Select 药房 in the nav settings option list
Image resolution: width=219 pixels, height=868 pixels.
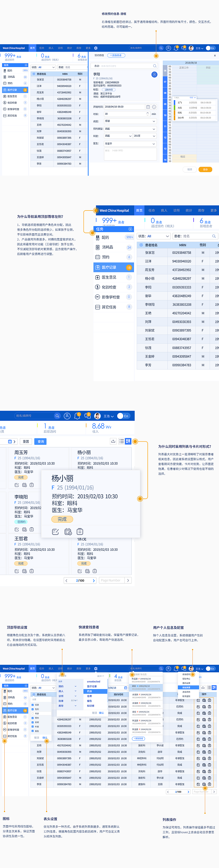95,691
